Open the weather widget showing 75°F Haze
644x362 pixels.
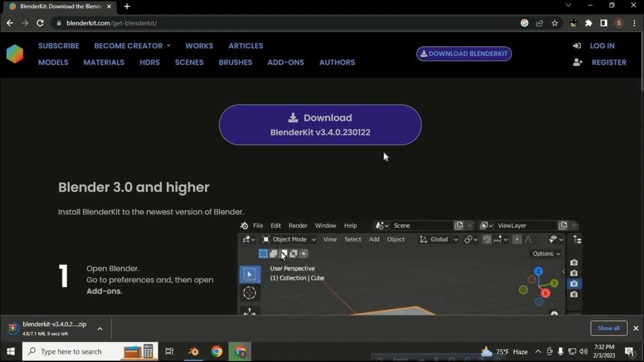click(x=504, y=351)
